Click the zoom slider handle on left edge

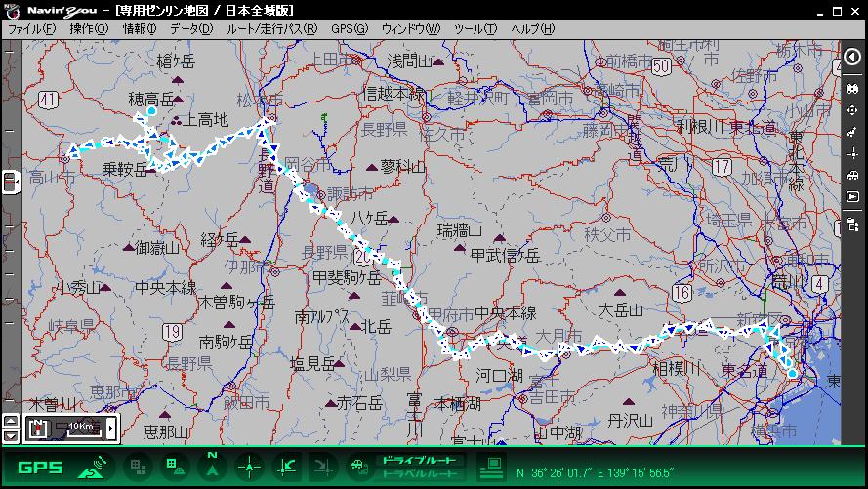[11, 182]
